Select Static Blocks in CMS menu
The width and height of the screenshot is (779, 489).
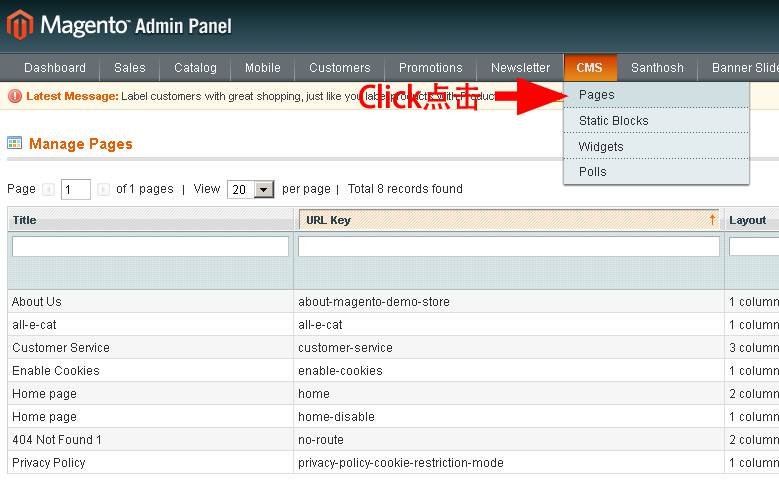coord(613,121)
